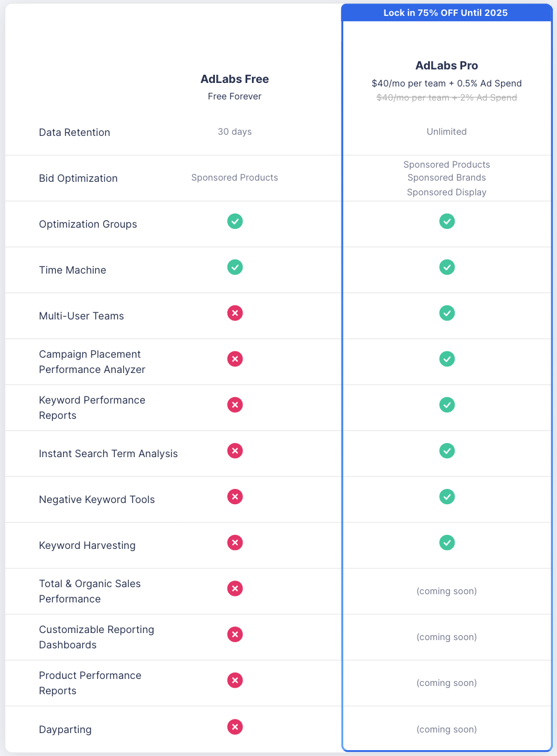557x756 pixels.
Task: Click the Data Retention row label
Action: click(74, 132)
